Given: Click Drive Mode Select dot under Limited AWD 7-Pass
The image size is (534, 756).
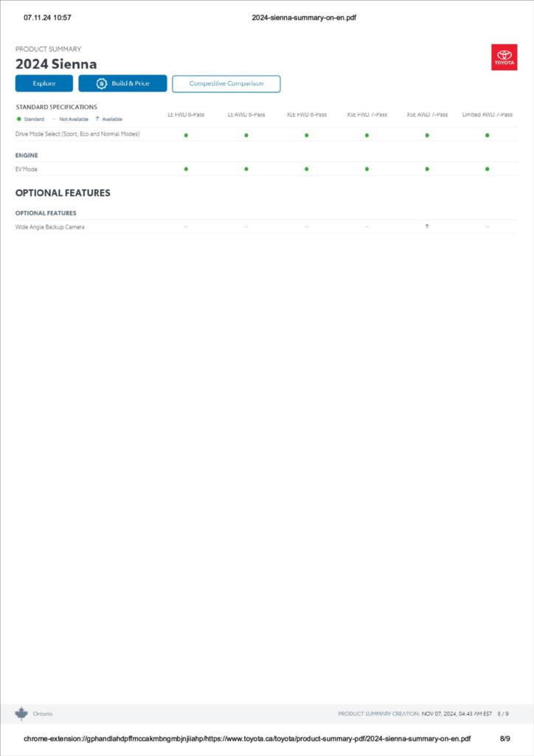Looking at the screenshot, I should [487, 135].
